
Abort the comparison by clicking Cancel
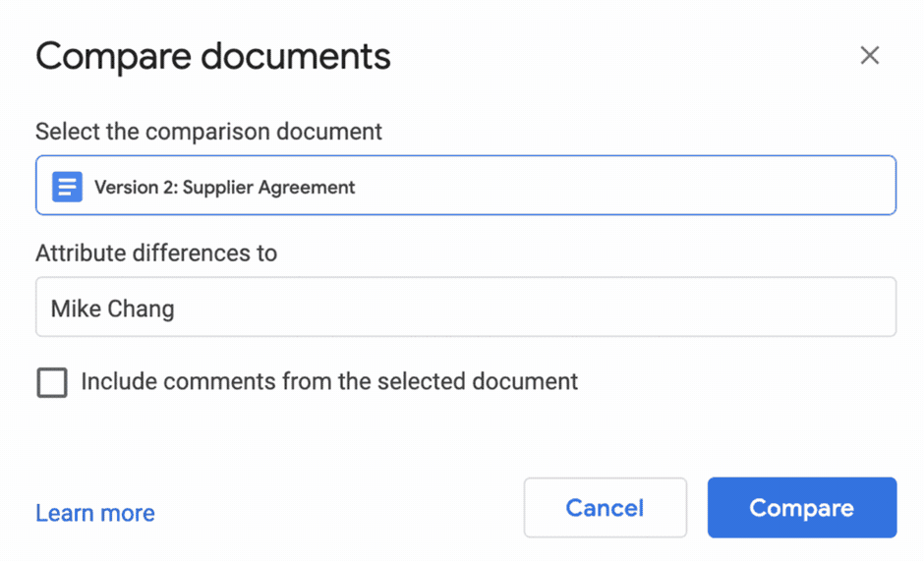605,508
